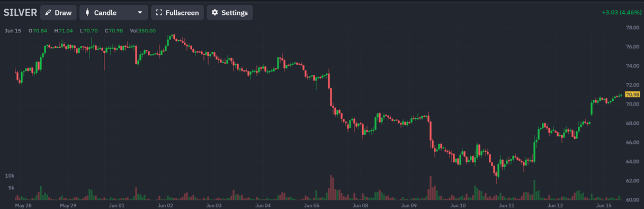Select May 28 on the time axis
This screenshot has height=209, width=644.
click(x=23, y=205)
